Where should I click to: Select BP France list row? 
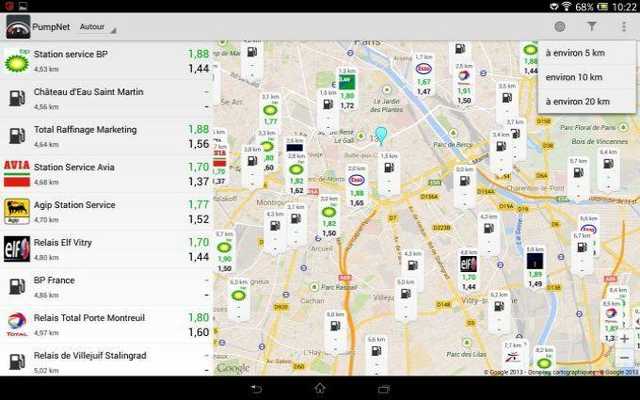(107, 287)
